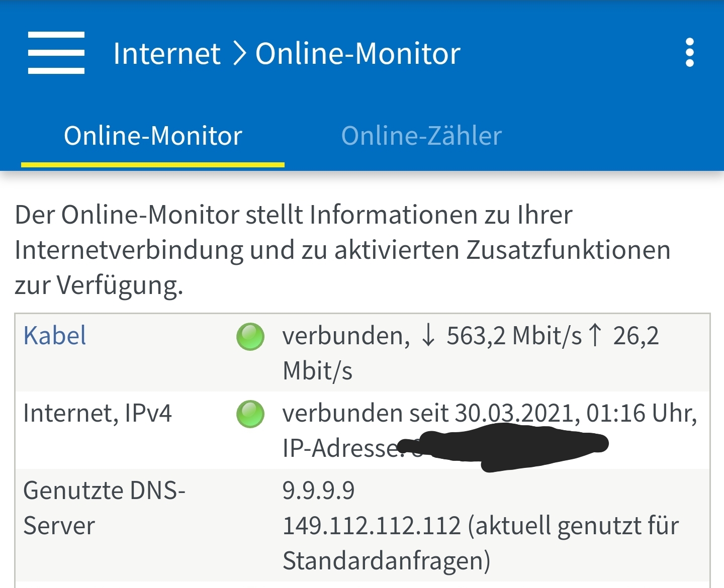Click the connected since 30.03.2021 text
Screen dimensions: 724x588
pyautogui.click(x=489, y=413)
